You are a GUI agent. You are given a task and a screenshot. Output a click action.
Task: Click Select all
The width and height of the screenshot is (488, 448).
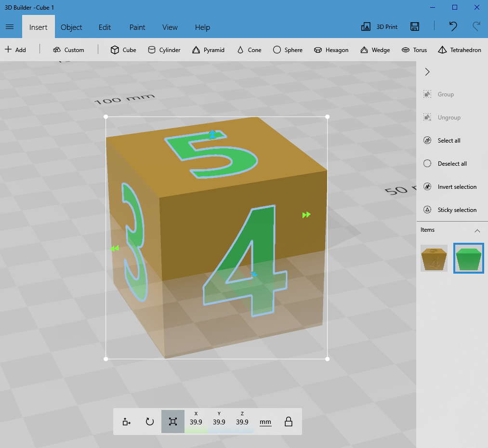pos(442,140)
